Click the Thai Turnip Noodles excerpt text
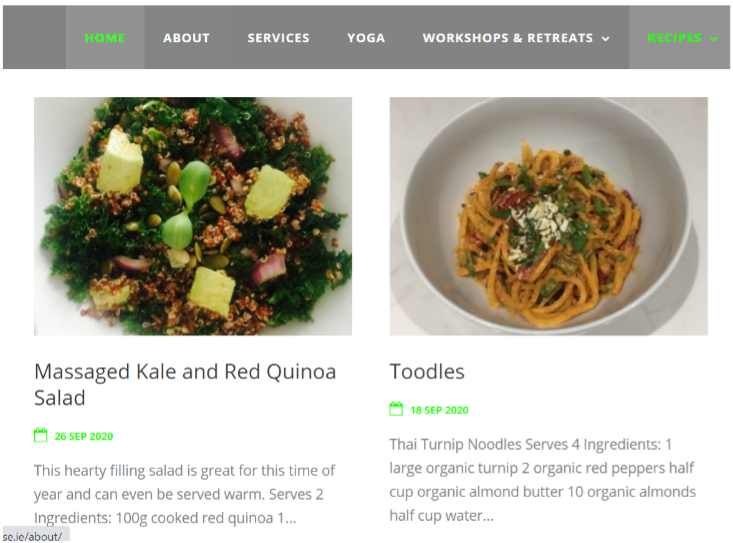The image size is (733, 543). tap(541, 479)
